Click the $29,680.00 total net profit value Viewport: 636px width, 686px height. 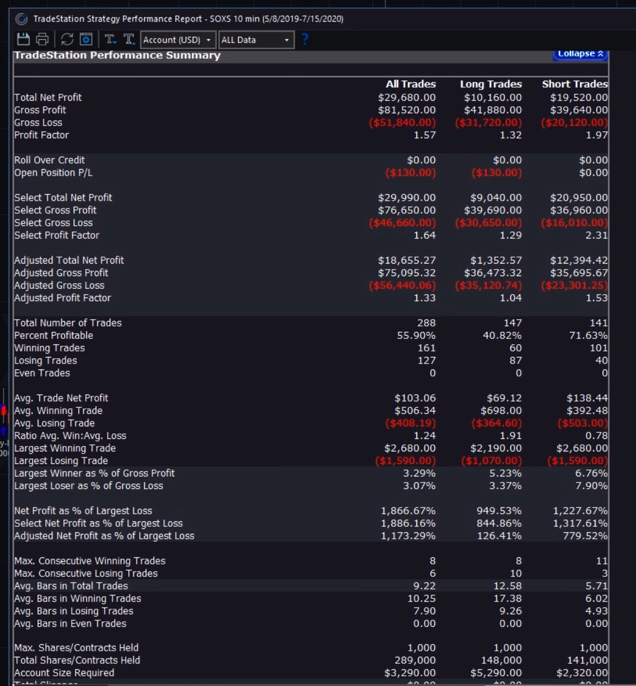(407, 97)
